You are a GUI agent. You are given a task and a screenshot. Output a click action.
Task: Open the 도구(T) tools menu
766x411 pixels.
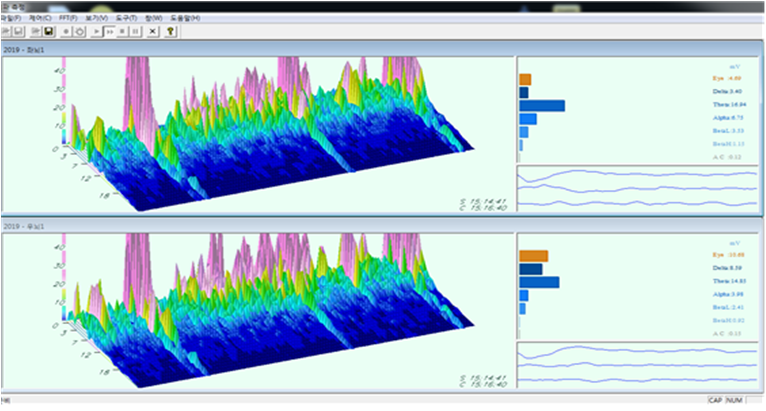[x=127, y=18]
